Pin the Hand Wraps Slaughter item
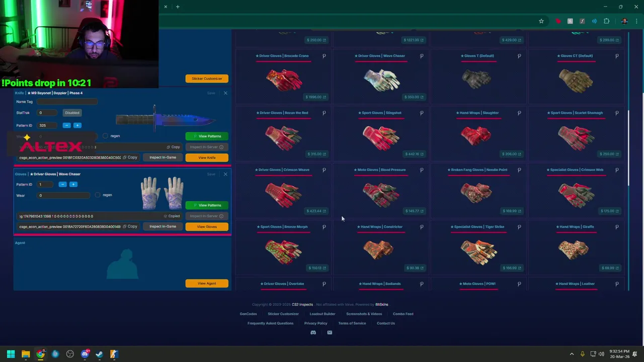The height and width of the screenshot is (362, 644). click(x=519, y=113)
